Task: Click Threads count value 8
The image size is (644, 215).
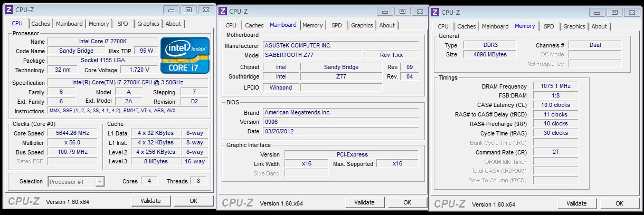Action: pos(198,181)
